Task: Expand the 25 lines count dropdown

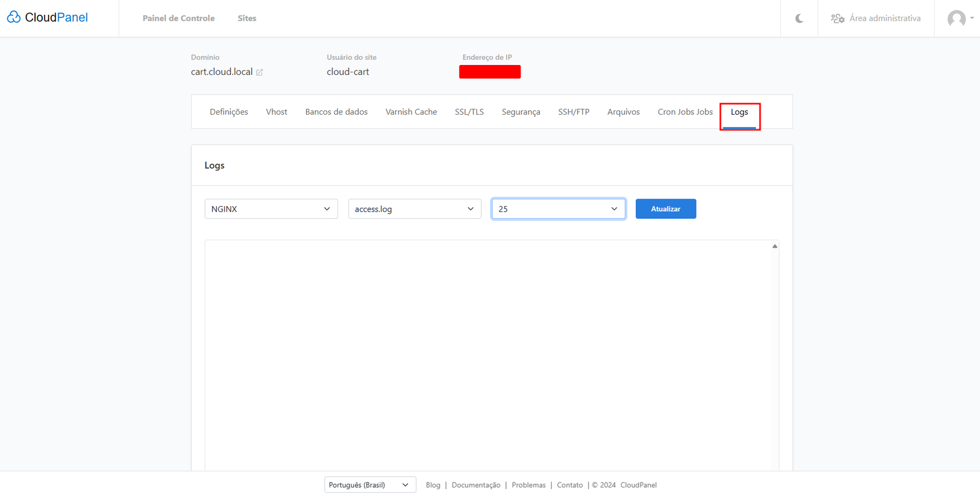Action: (558, 209)
